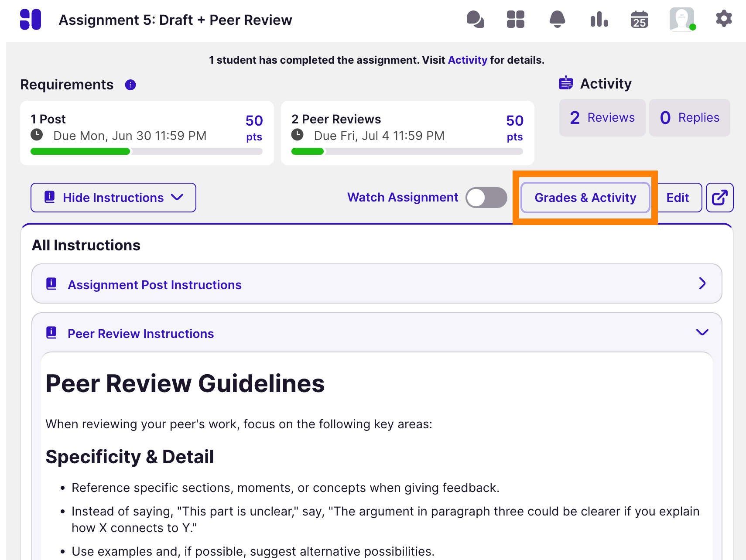Switch to the Reviews tab

602,117
